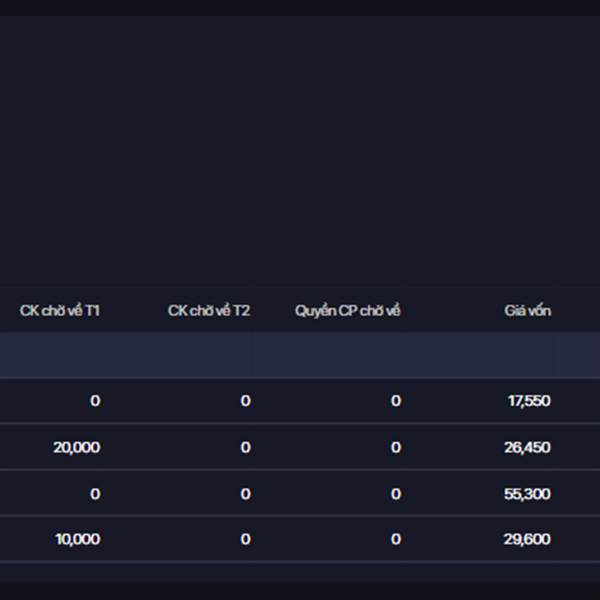Select the 17,550 Giá vốn cell

(x=529, y=401)
